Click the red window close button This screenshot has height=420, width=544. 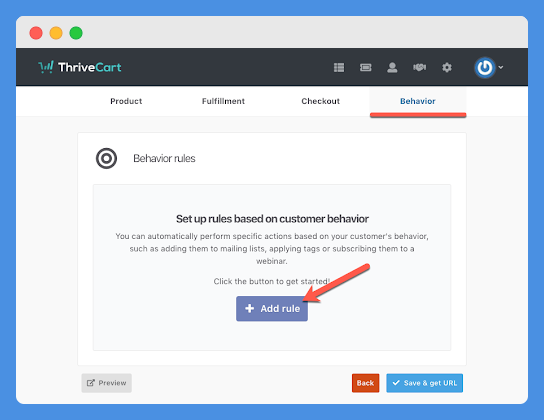tap(36, 33)
